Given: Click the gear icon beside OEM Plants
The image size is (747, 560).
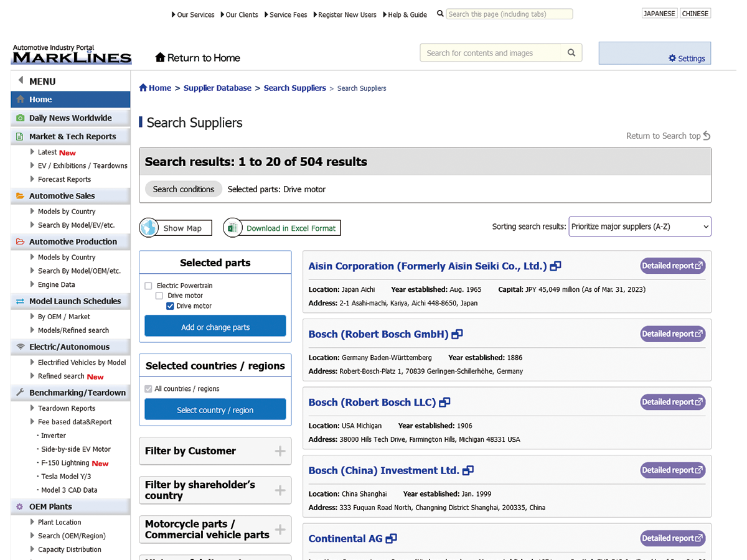Looking at the screenshot, I should pos(21,506).
